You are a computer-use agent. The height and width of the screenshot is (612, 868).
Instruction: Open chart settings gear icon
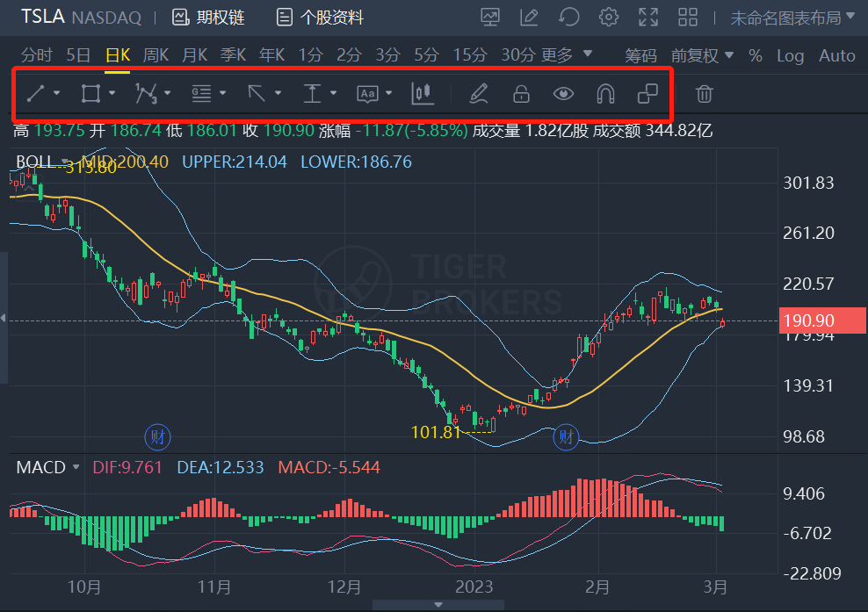coord(608,18)
